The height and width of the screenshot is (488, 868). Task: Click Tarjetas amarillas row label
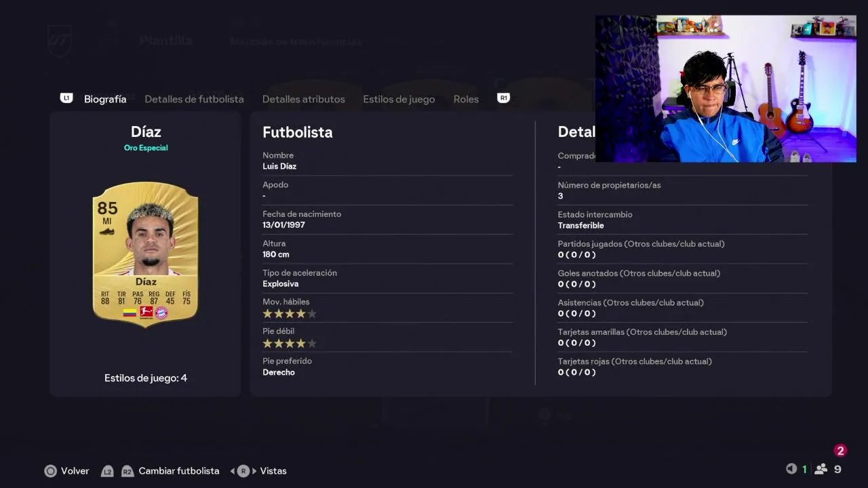tap(642, 332)
